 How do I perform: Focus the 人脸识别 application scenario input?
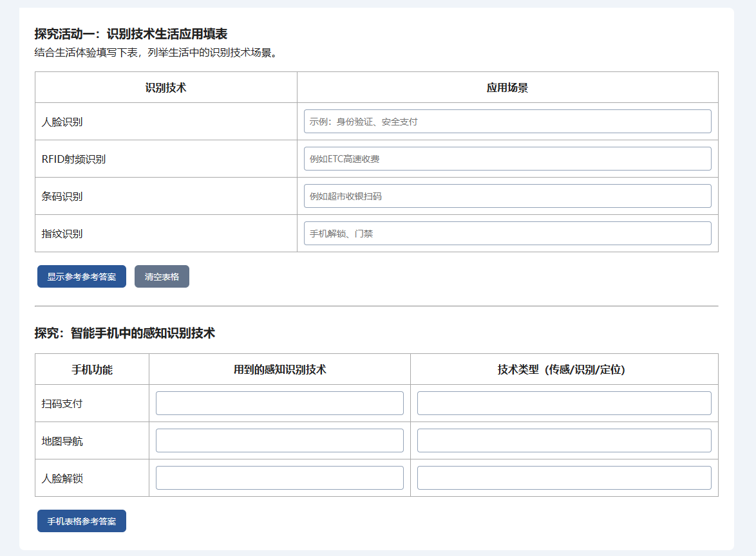click(507, 122)
